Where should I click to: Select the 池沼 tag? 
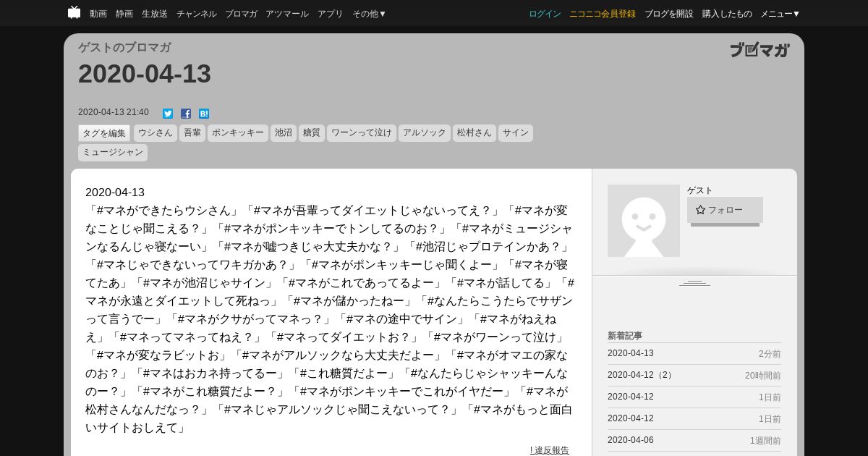284,133
